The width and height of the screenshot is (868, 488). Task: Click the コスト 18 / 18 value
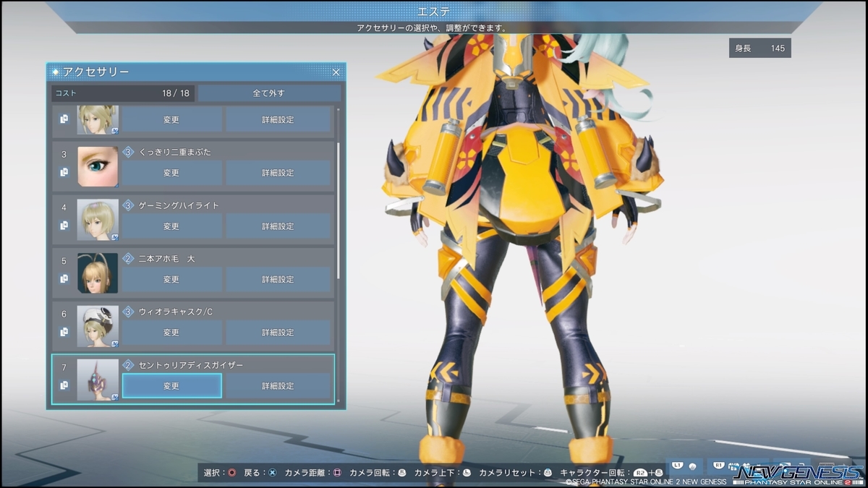tap(176, 93)
